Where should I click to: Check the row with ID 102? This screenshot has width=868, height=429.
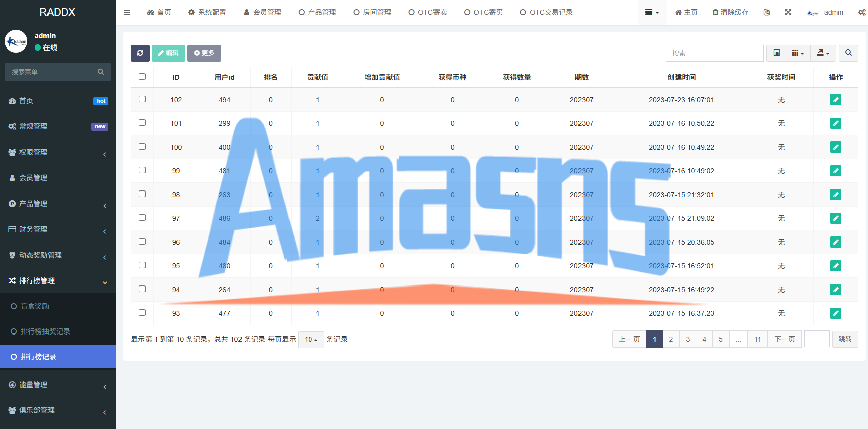pos(142,99)
